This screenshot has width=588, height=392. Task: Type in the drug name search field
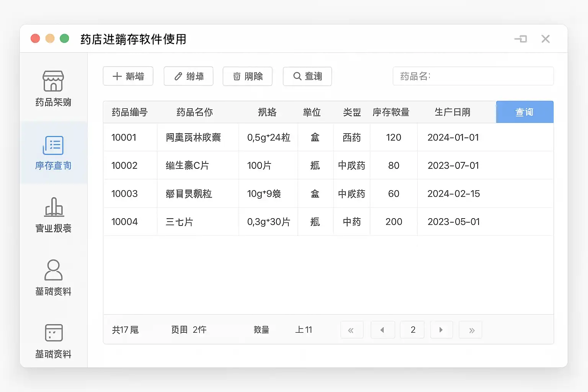[473, 76]
